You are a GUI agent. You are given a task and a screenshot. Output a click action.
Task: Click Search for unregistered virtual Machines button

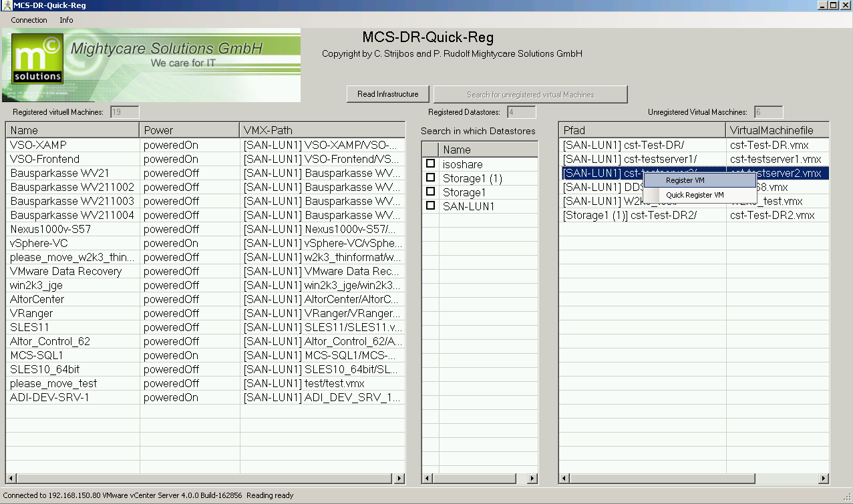tap(530, 94)
